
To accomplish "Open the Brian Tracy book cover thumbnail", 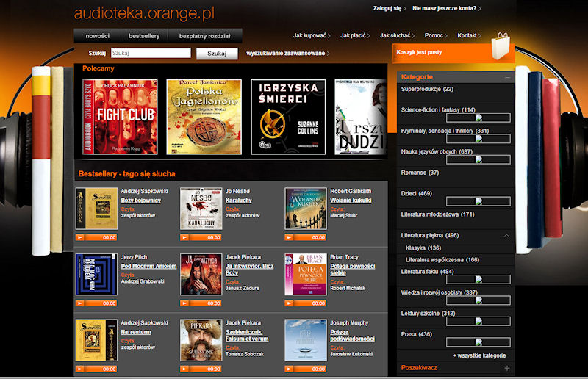I will tap(306, 275).
